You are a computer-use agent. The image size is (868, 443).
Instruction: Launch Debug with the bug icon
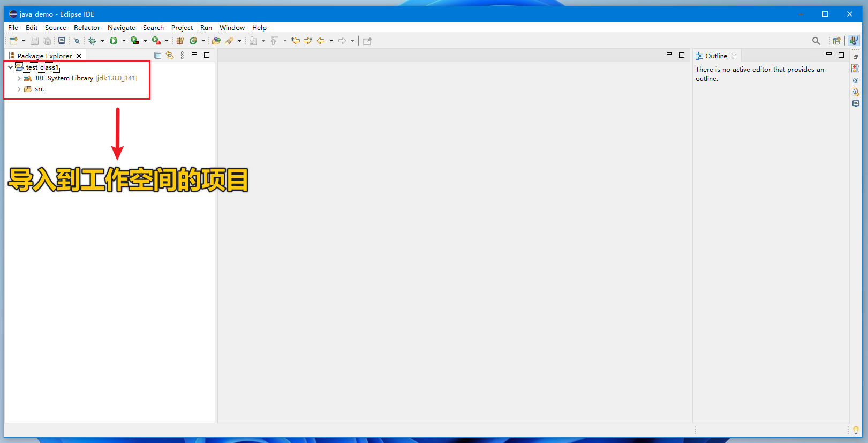click(93, 41)
